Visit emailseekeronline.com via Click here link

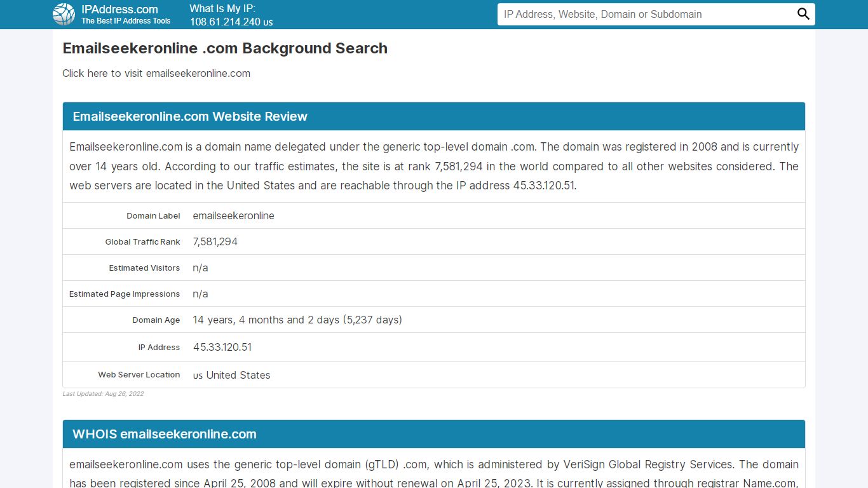[x=156, y=73]
